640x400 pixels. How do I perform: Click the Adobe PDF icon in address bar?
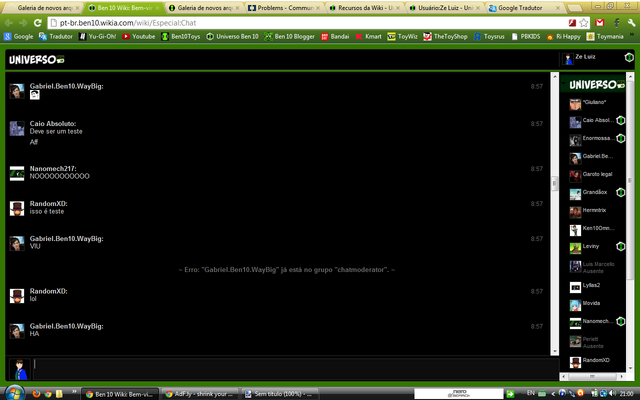coord(572,23)
